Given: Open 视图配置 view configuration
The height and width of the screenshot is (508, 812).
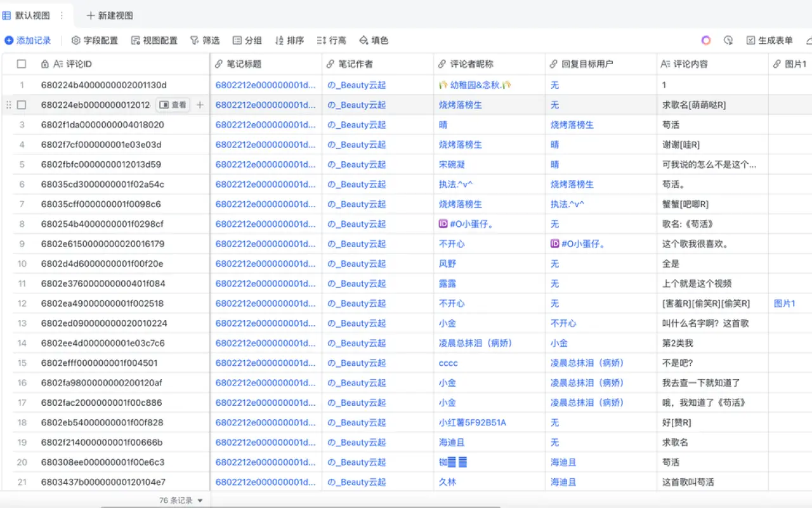Looking at the screenshot, I should (154, 41).
